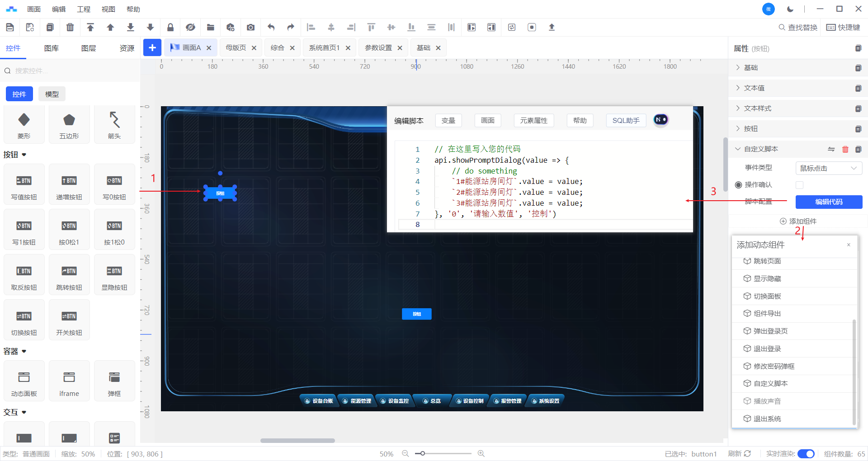Image resolution: width=868 pixels, height=461 pixels.
Task: Toggle the 实时渲染 switch
Action: tap(806, 454)
